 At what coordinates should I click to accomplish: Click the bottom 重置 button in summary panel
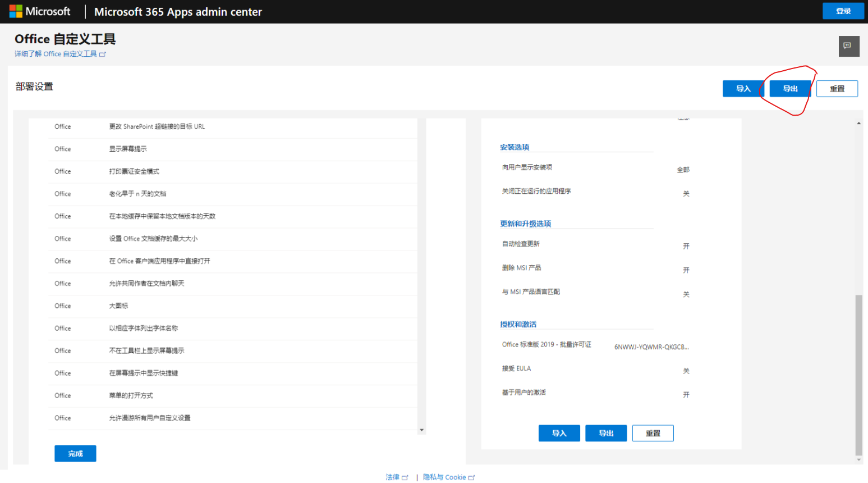[x=653, y=433]
